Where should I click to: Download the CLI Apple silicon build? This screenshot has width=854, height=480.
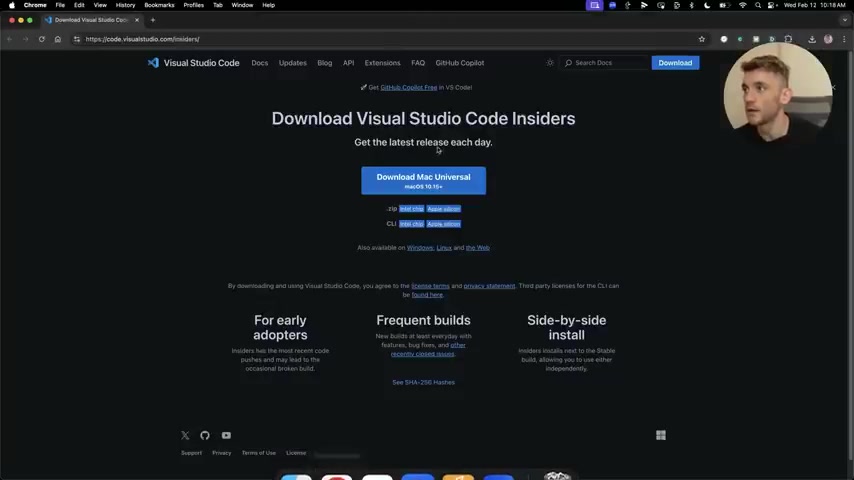click(x=443, y=224)
